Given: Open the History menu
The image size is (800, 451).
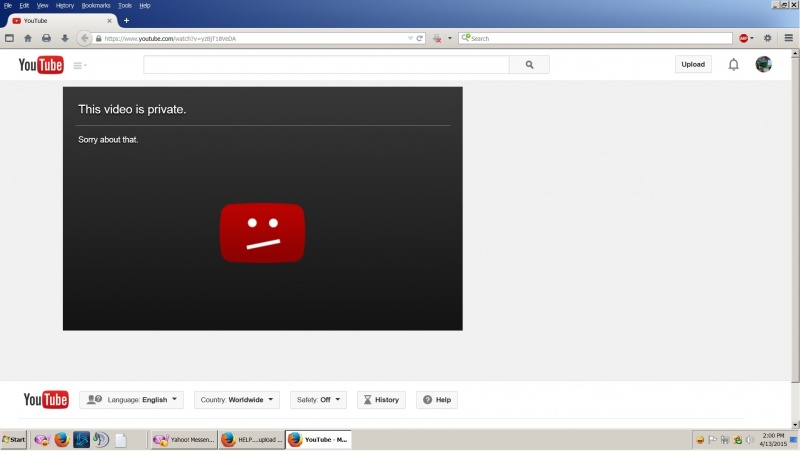Looking at the screenshot, I should [65, 6].
